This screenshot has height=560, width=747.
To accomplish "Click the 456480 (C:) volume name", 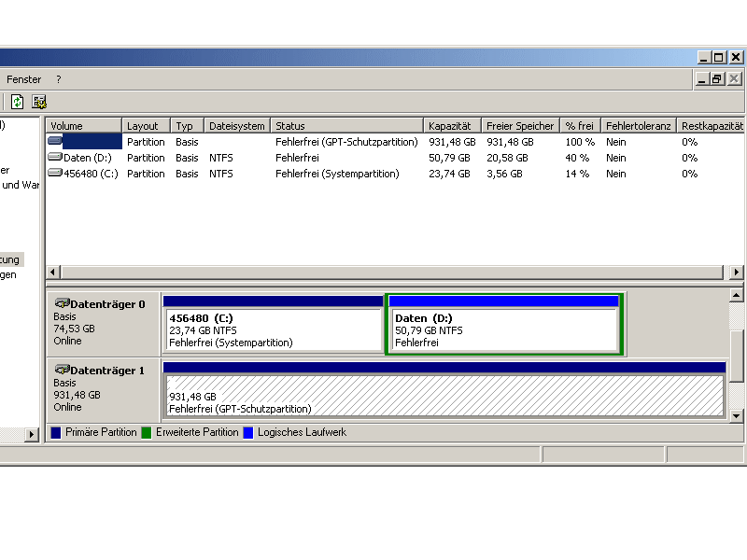I will 91,174.
